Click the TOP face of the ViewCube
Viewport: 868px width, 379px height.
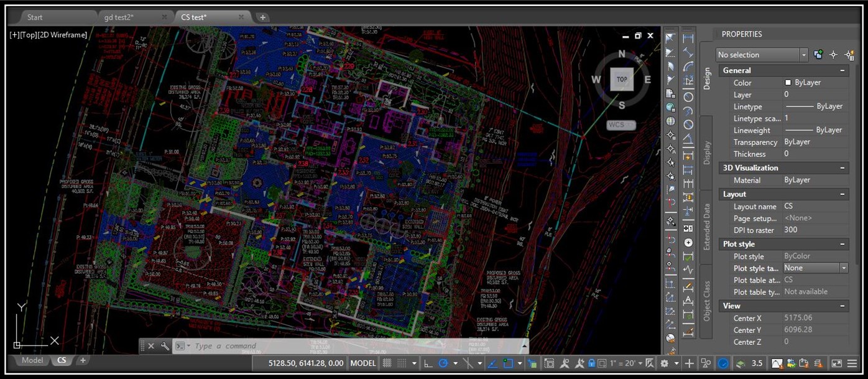622,79
